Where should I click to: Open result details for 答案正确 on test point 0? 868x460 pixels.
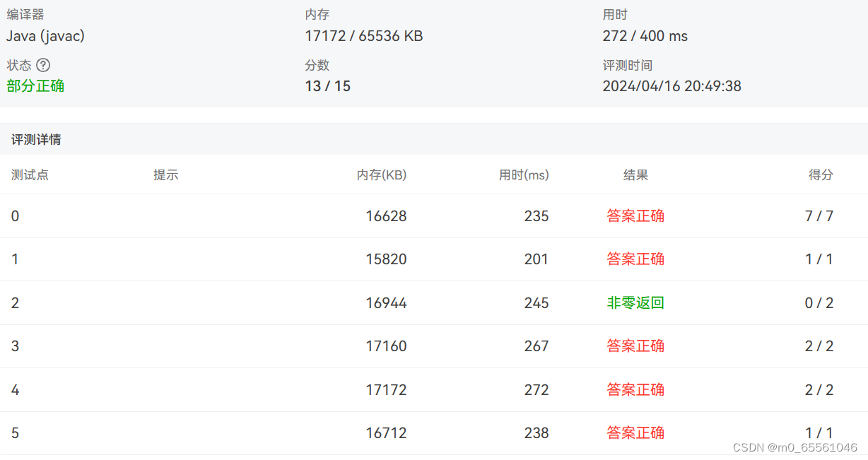tap(635, 216)
